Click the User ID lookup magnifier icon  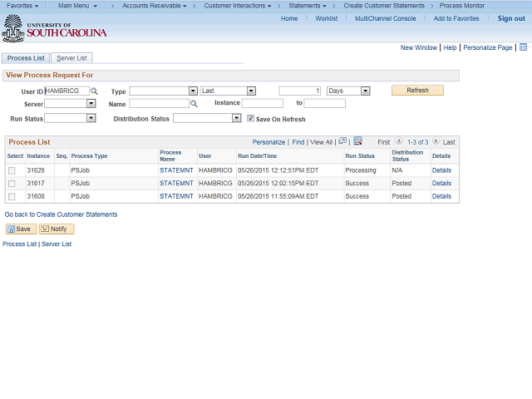[x=94, y=91]
